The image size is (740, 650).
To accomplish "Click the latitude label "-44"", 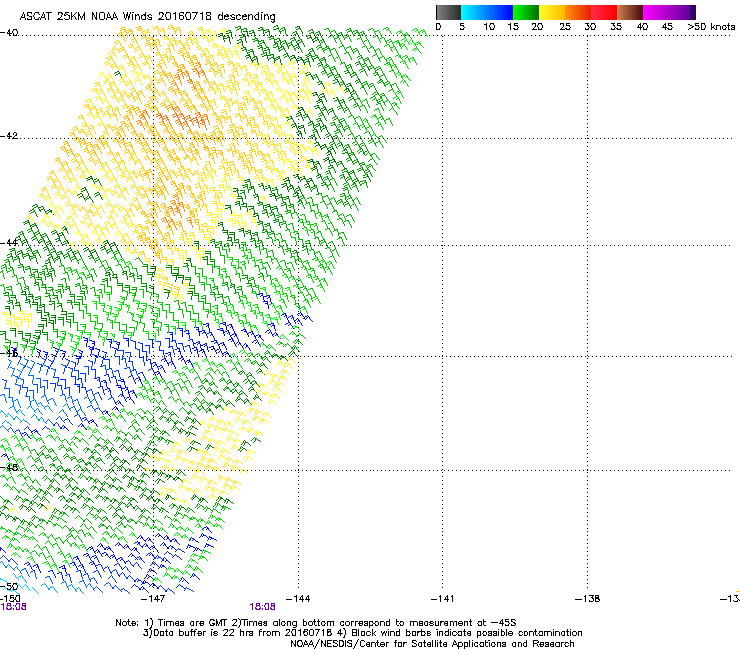I will point(9,243).
